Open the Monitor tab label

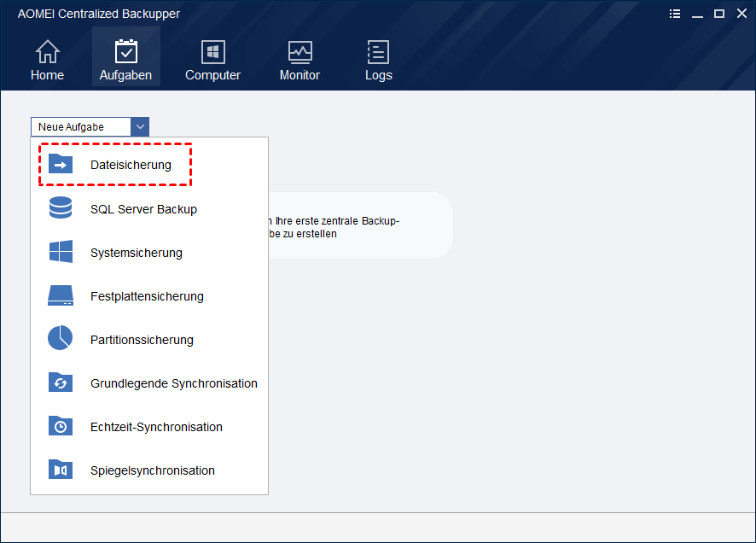click(299, 75)
